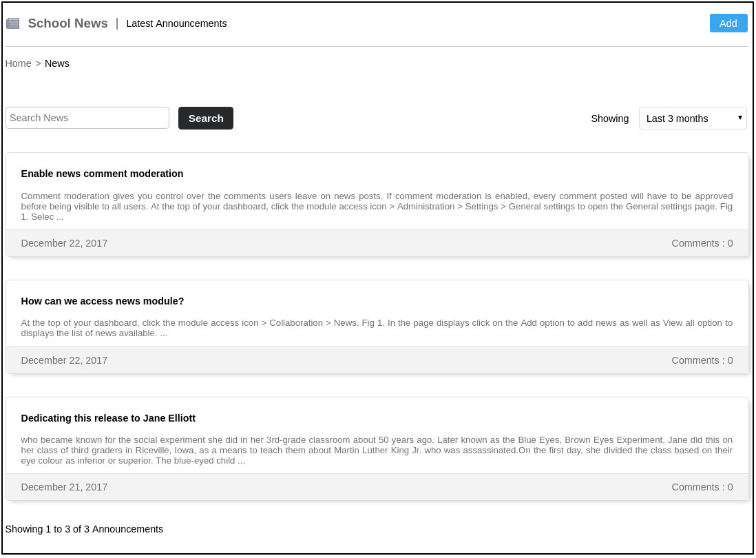
Task: Click the newspaper icon beside School News
Action: 13,23
